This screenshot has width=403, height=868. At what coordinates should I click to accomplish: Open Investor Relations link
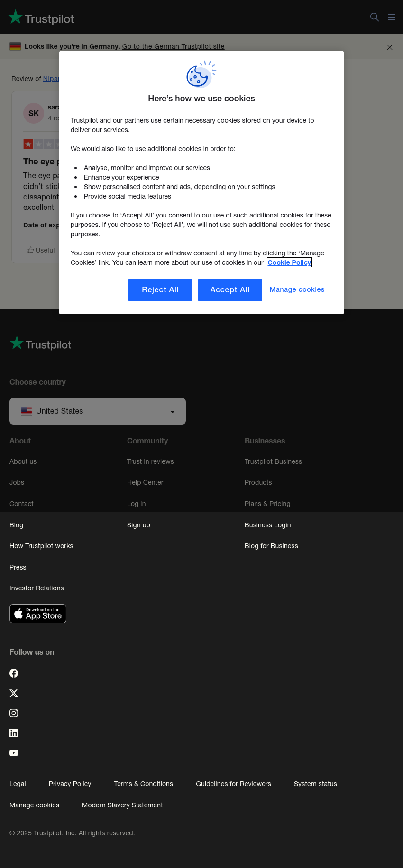point(37,588)
